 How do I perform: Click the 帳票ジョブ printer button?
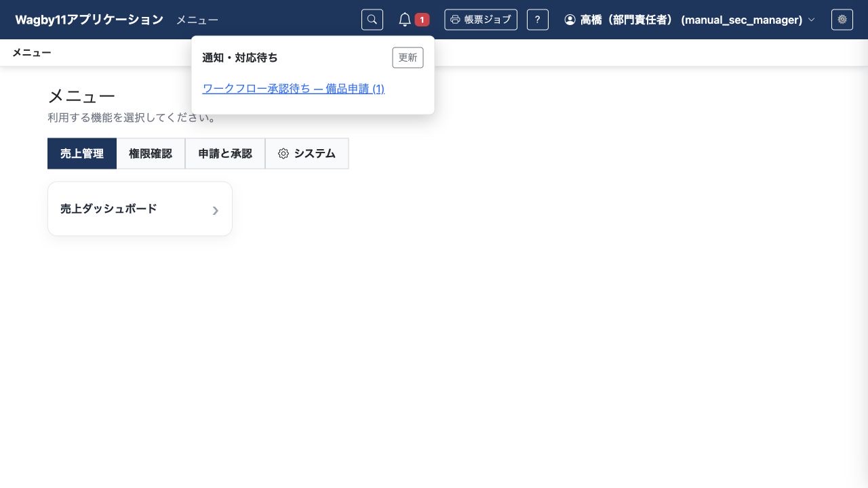pos(481,20)
